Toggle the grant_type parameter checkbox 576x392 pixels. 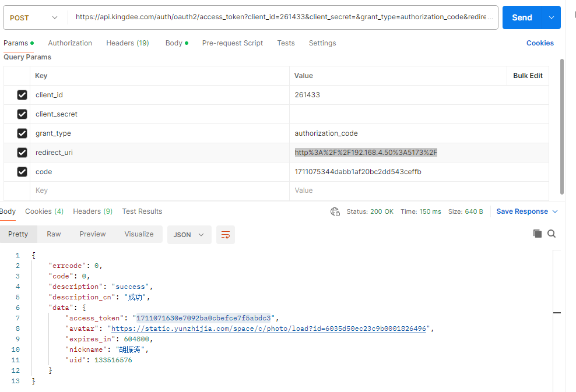click(x=22, y=133)
